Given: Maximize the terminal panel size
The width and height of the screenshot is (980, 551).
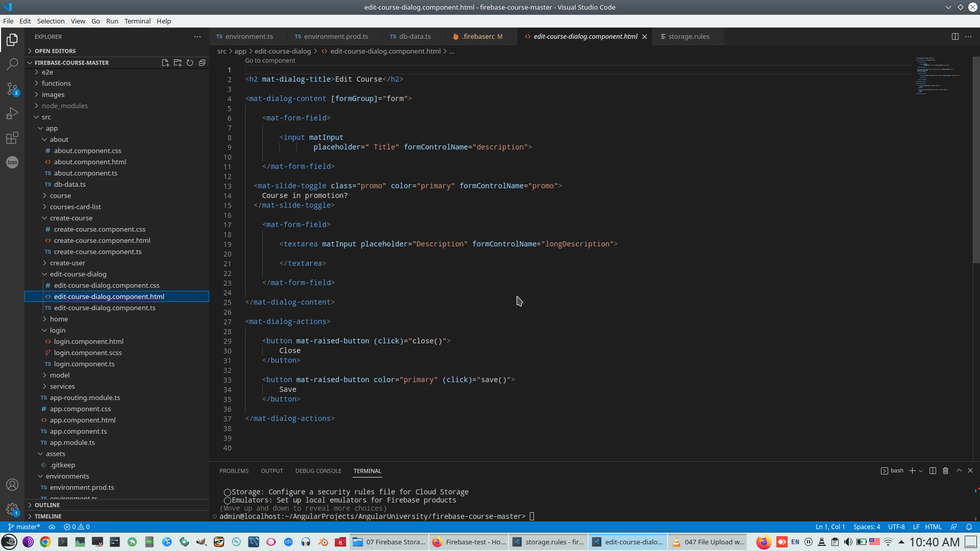Looking at the screenshot, I should (959, 471).
